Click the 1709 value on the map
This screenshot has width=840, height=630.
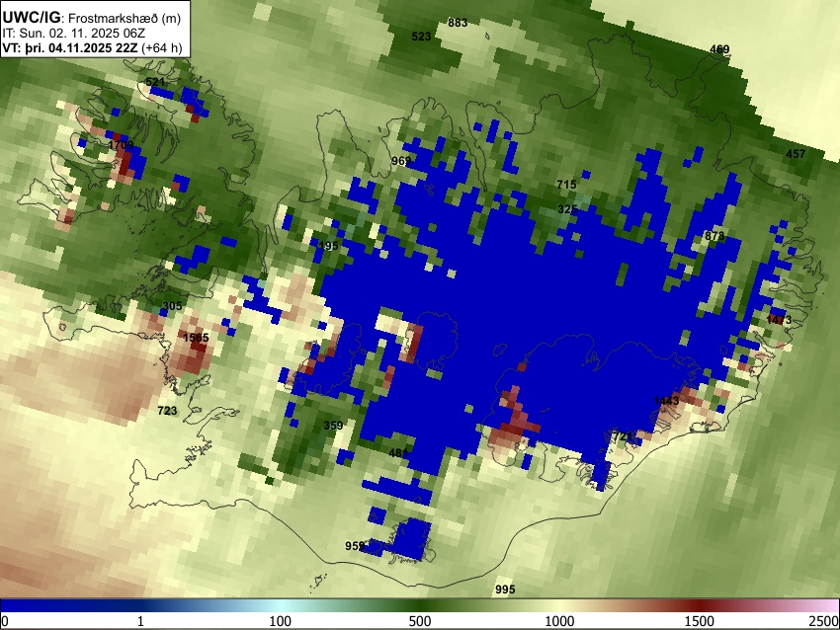(x=121, y=145)
